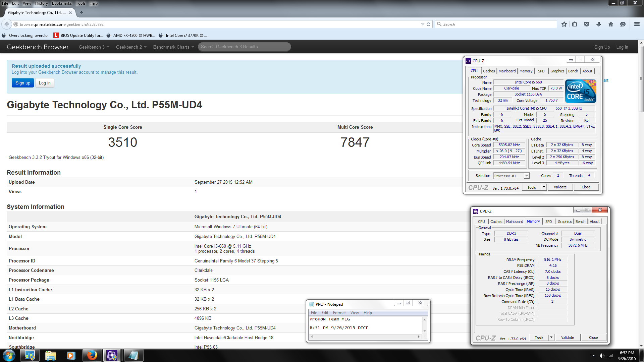Bookmark this page with the star icon
644x362 pixels.
pos(564,24)
